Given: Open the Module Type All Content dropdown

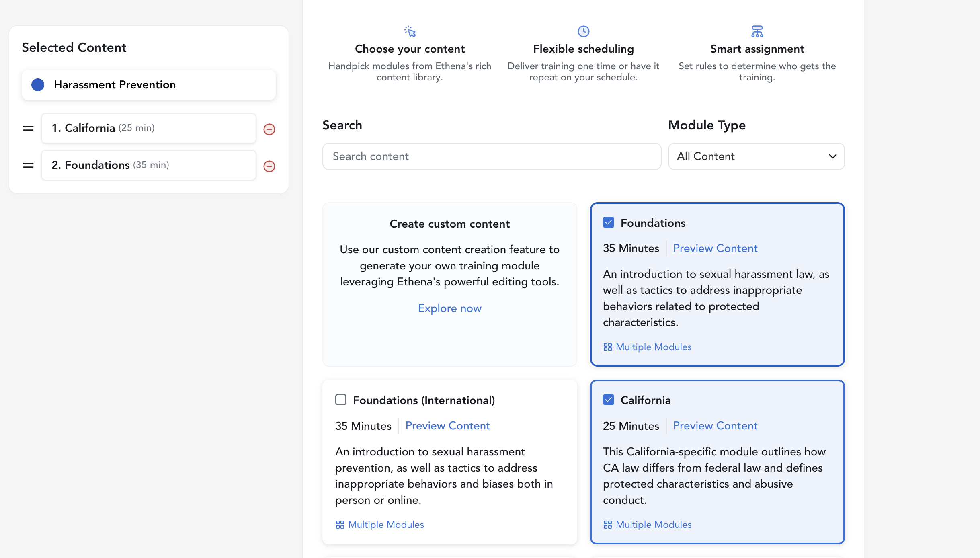Looking at the screenshot, I should tap(756, 156).
